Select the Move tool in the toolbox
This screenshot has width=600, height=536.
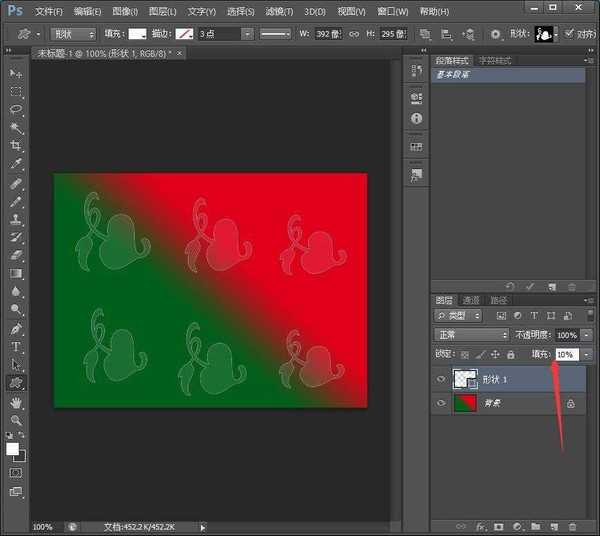16,74
